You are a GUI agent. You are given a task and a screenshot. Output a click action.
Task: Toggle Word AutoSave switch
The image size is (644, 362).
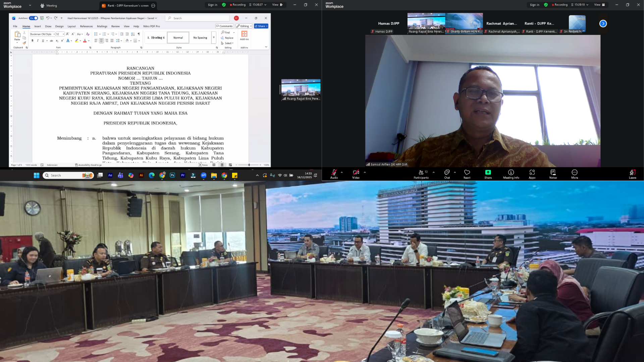(34, 18)
